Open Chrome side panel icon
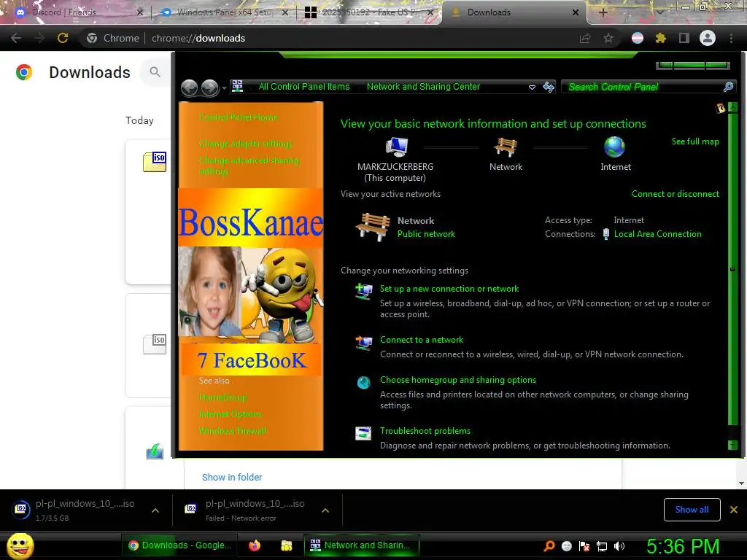This screenshot has width=747, height=560. tap(684, 38)
